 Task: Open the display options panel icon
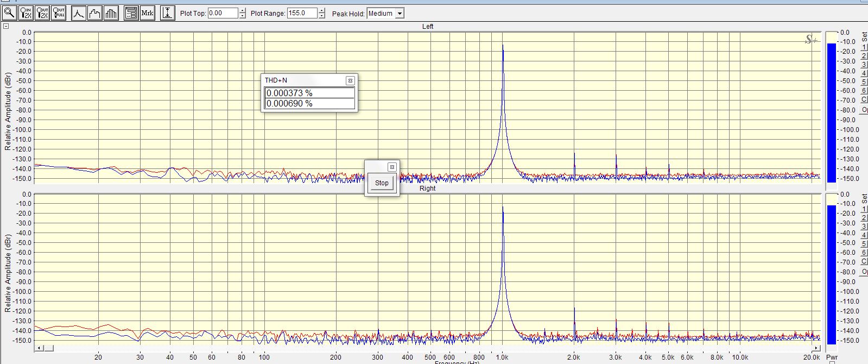pyautogui.click(x=131, y=13)
